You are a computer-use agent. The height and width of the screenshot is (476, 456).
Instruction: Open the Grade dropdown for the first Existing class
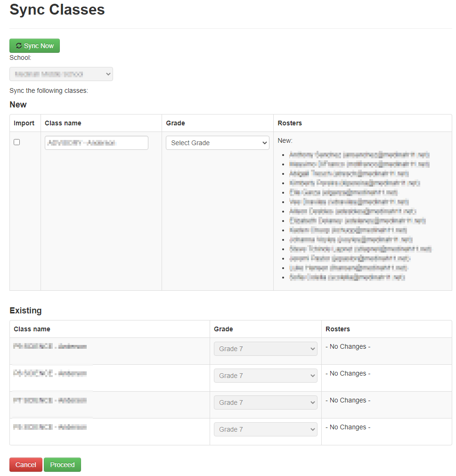pos(265,348)
